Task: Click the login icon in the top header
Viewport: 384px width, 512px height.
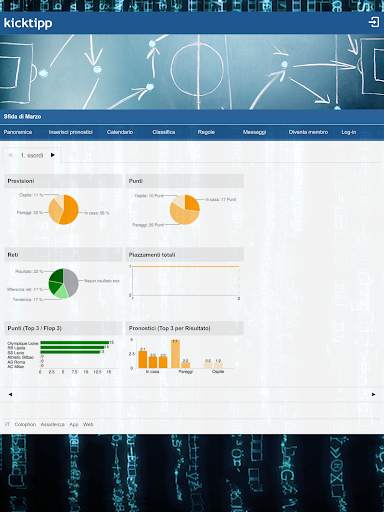Action: click(374, 22)
